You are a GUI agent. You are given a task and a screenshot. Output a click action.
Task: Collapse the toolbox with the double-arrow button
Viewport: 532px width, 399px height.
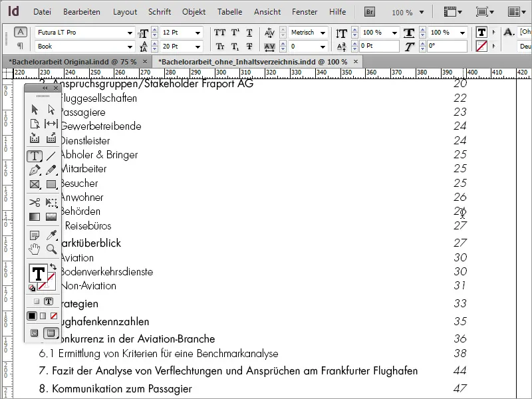[x=45, y=88]
